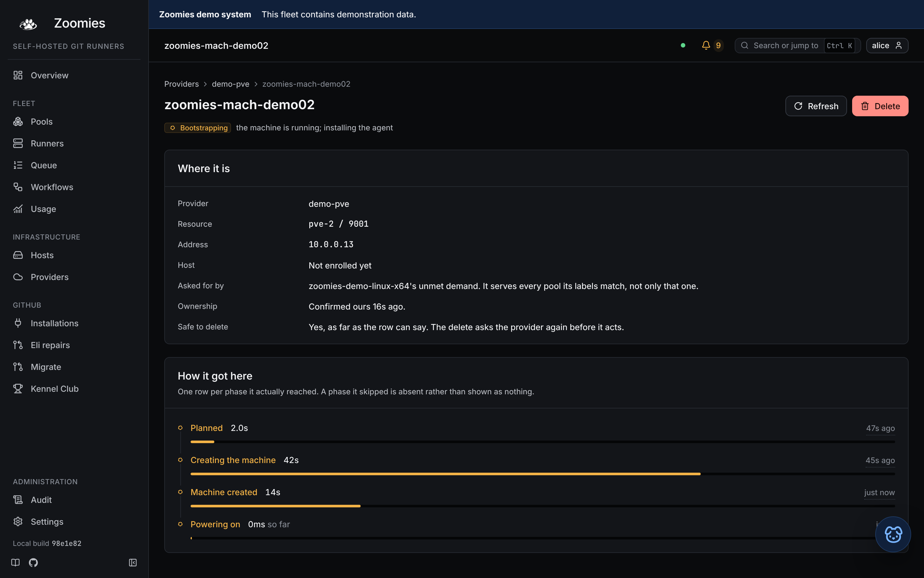Viewport: 924px width, 578px height.
Task: Click the Creating the machine progress bar
Action: [543, 474]
